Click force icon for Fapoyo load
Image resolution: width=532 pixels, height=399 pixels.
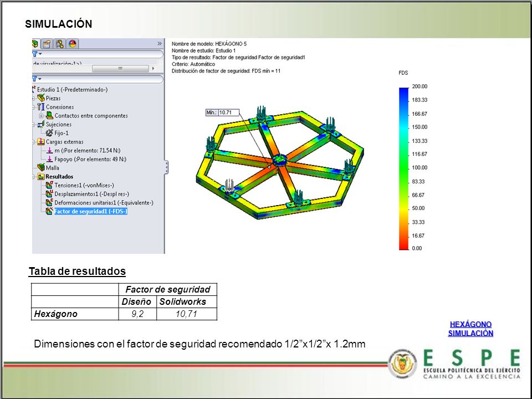(49, 159)
